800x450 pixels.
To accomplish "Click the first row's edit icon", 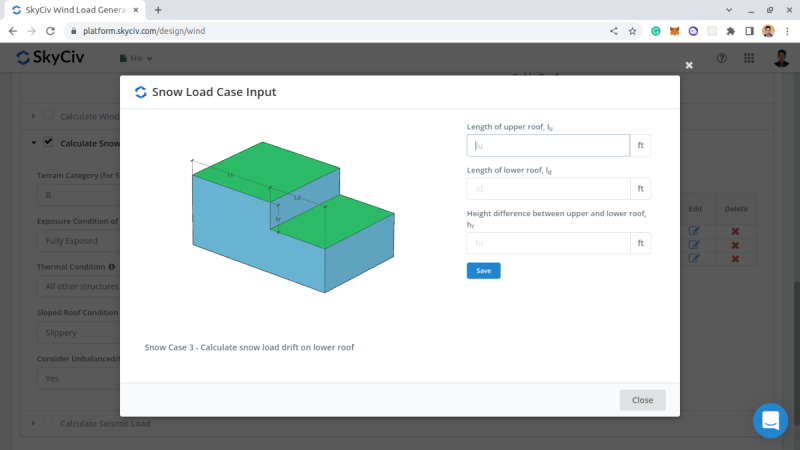I will click(694, 231).
